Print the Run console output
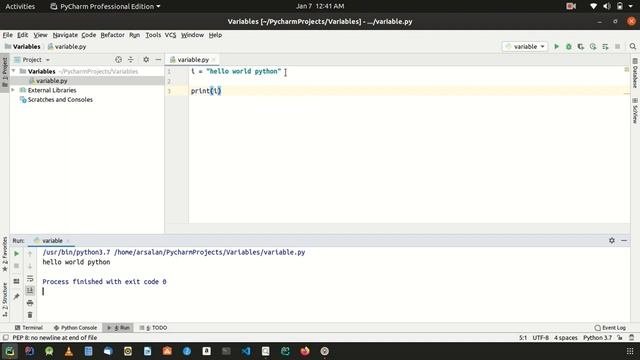 tap(30, 303)
